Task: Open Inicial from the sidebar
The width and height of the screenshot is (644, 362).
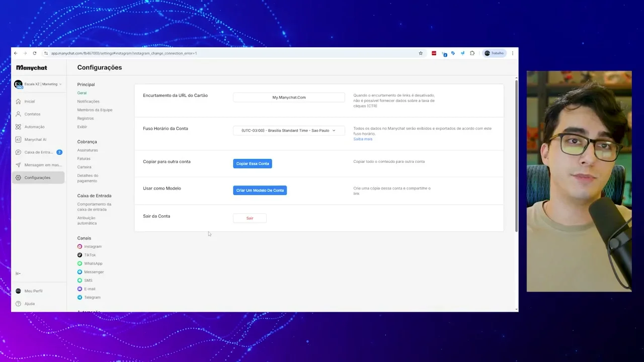Action: [29, 101]
